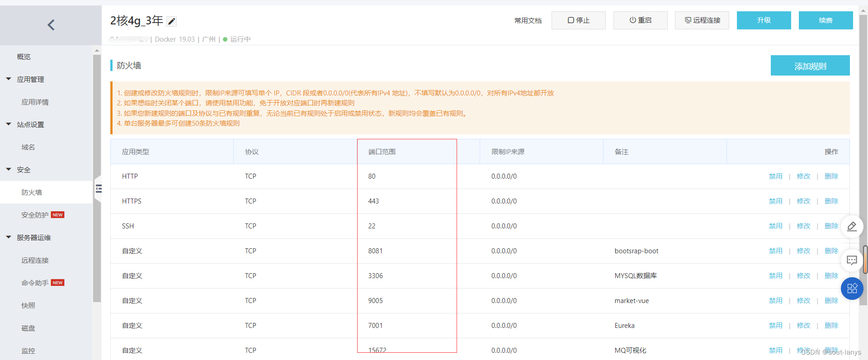Open sidebar 远程连接 menu item
Viewport: 868px width, 360px height.
pyautogui.click(x=35, y=260)
